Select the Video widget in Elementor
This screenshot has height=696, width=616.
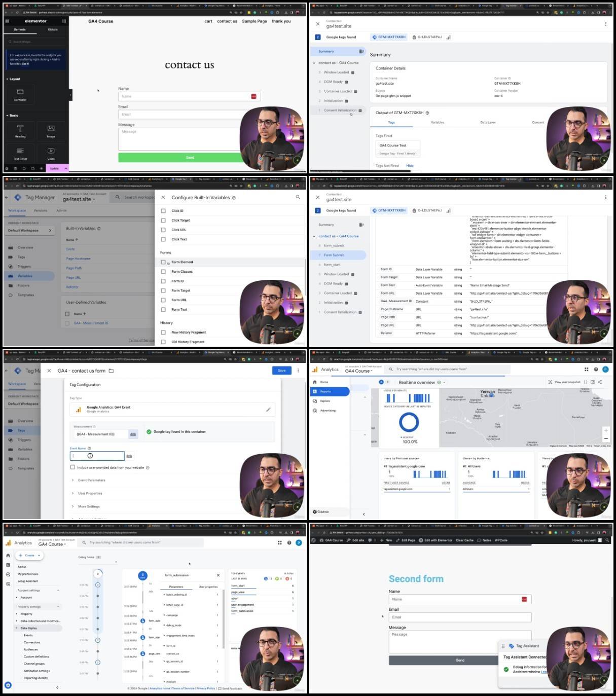51,153
